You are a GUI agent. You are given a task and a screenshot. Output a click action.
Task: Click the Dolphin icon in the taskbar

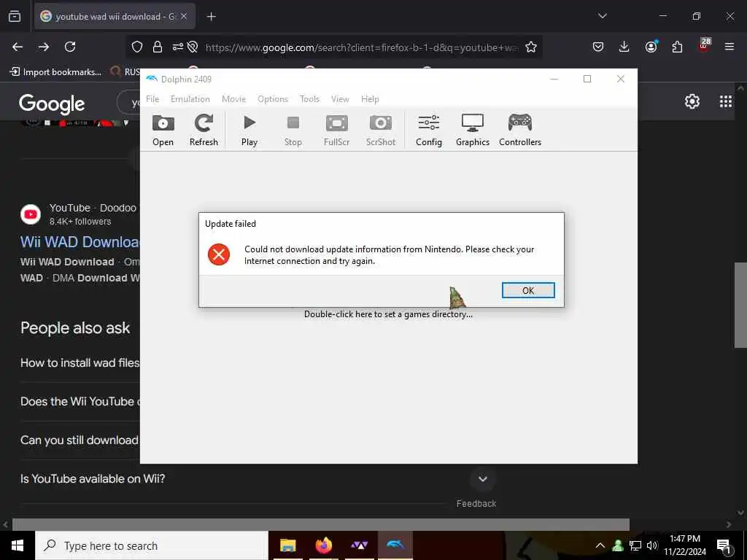click(x=395, y=545)
